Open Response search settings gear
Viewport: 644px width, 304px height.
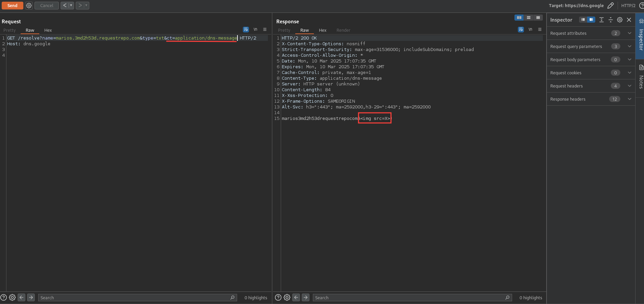pos(287,298)
